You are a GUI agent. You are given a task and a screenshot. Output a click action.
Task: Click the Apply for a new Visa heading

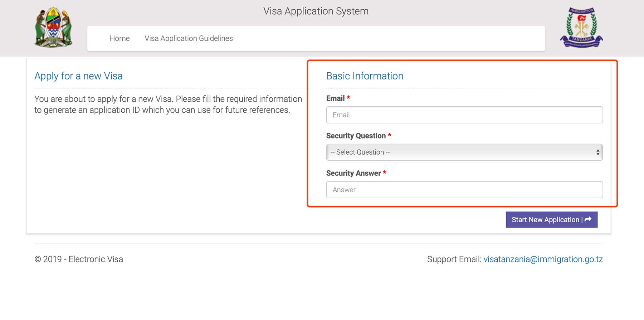(x=78, y=76)
